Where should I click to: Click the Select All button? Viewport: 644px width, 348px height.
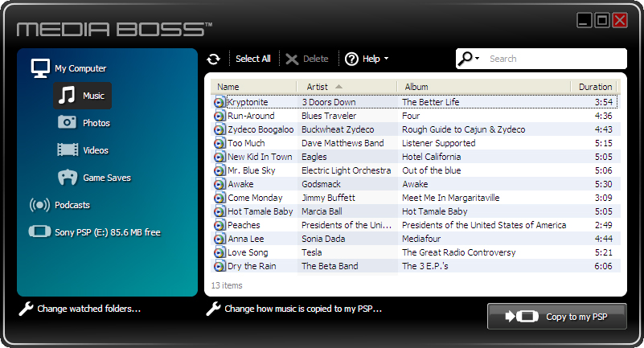253,59
